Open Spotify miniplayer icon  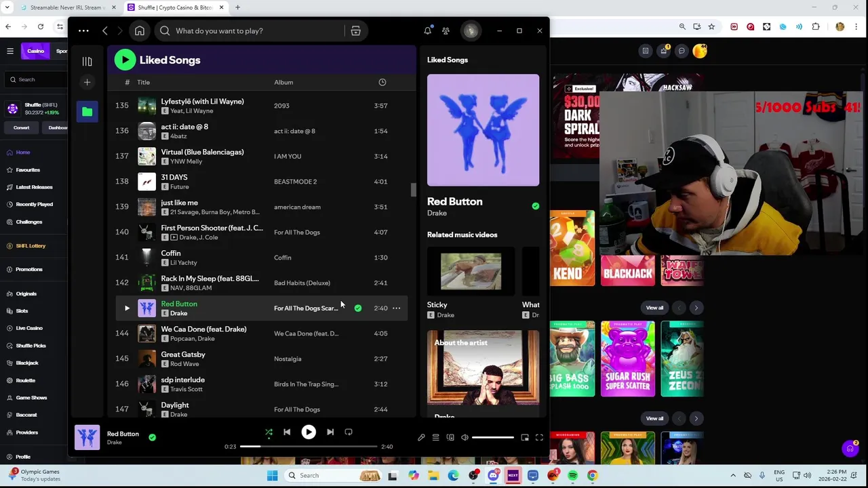point(525,438)
